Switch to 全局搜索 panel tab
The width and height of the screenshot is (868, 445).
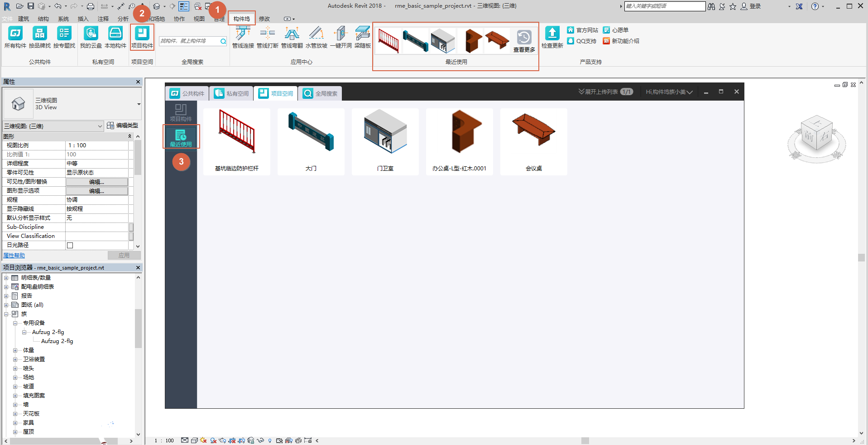pos(320,93)
